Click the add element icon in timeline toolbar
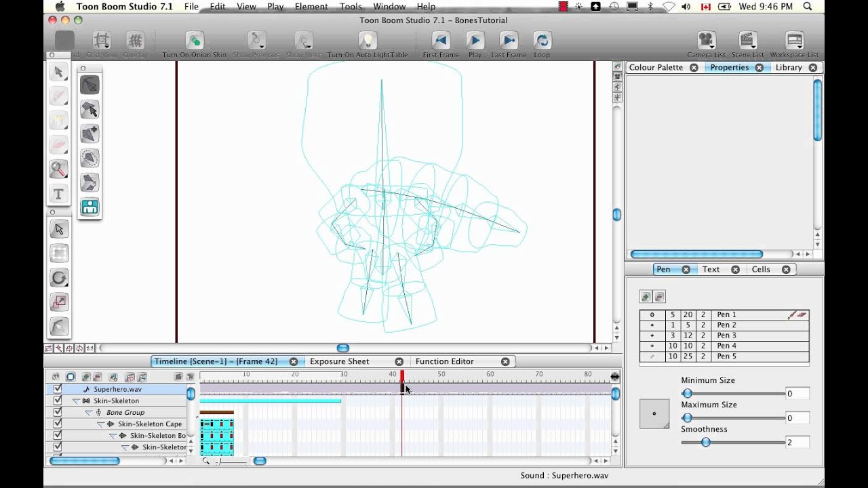Image resolution: width=868 pixels, height=488 pixels. [x=86, y=377]
